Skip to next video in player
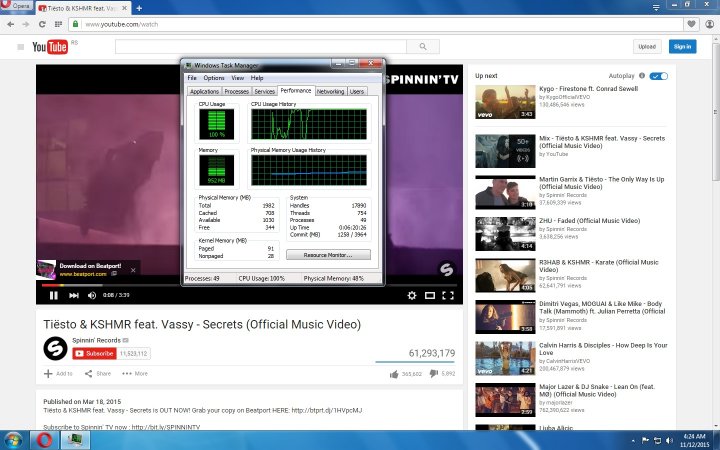 point(73,295)
